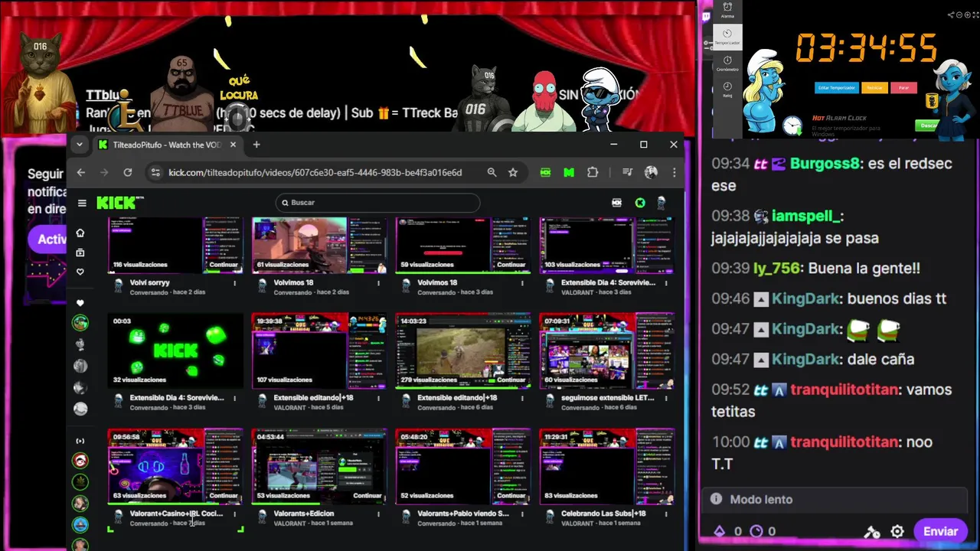Click iamspell_ username in chat
This screenshot has width=980, height=551.
pyautogui.click(x=808, y=217)
